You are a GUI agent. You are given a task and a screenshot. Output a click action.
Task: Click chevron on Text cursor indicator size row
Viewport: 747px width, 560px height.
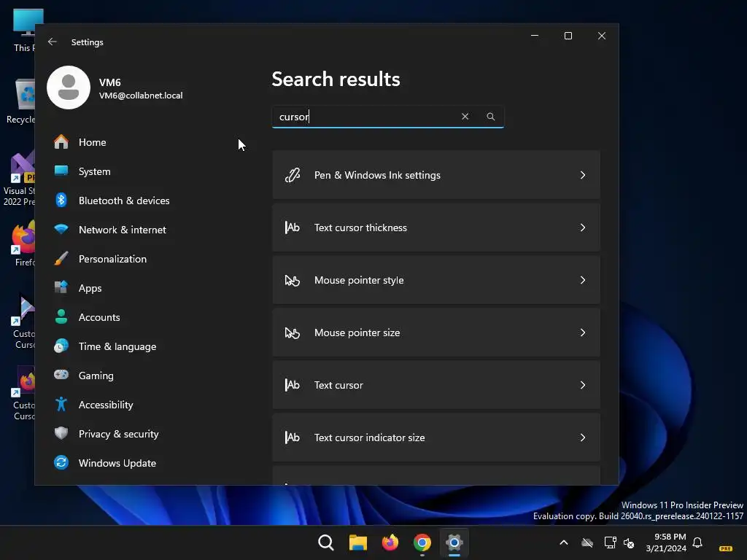(x=583, y=437)
